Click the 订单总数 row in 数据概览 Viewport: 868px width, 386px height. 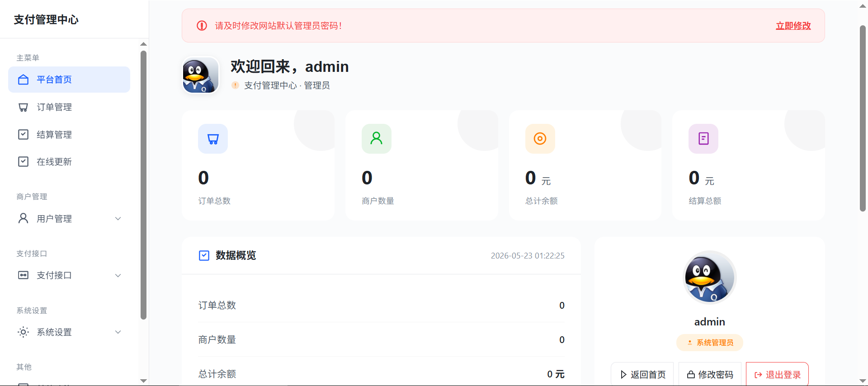point(381,305)
